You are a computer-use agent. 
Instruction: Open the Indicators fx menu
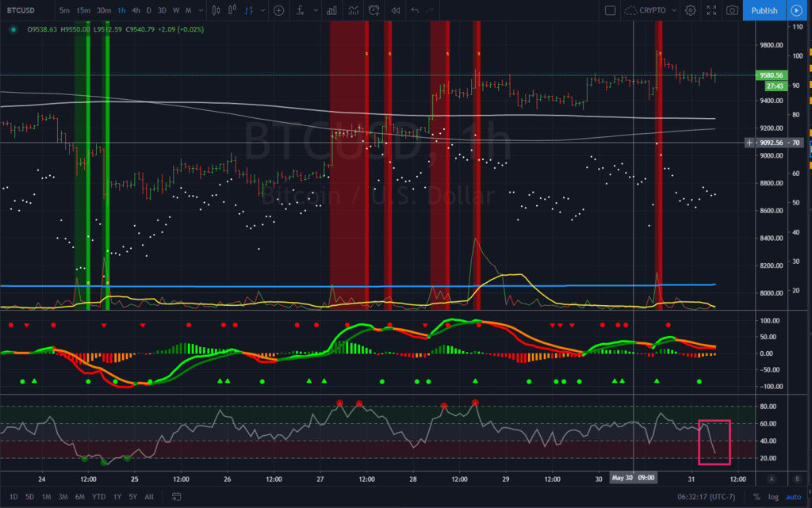tap(301, 10)
